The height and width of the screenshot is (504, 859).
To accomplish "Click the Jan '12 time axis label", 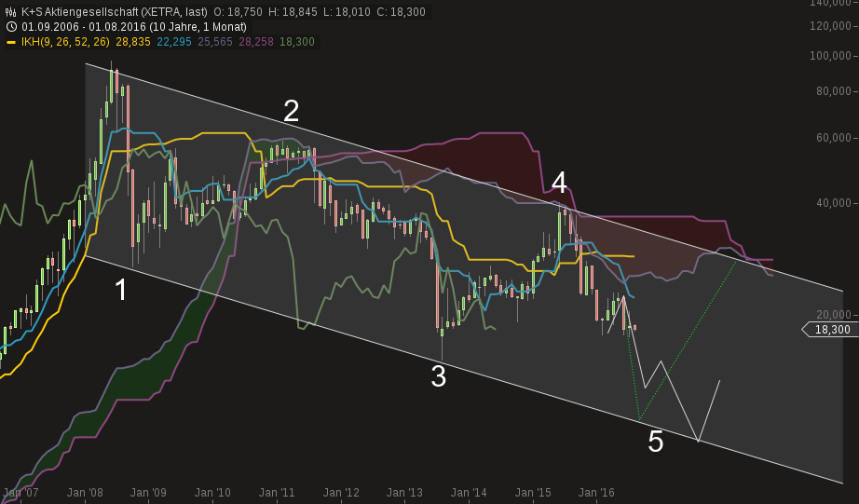I will [x=341, y=493].
